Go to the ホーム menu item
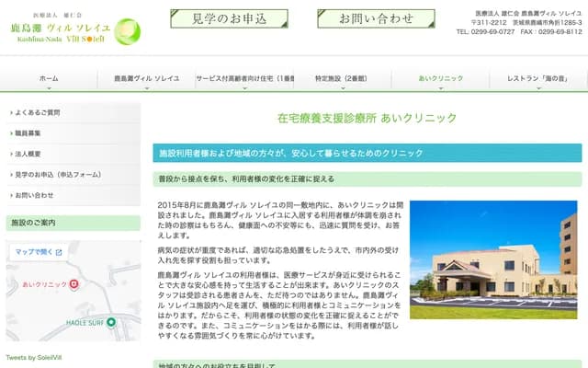Image resolution: width=588 pixels, height=368 pixels. coord(49,78)
